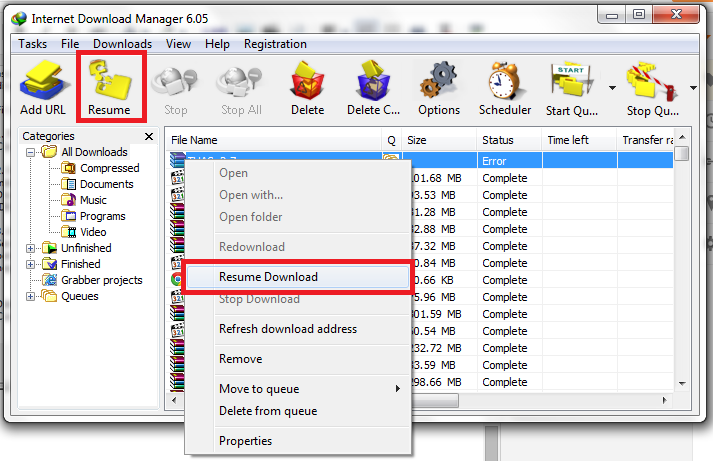This screenshot has width=713, height=461.
Task: Sort by the File Name column
Action: (x=274, y=140)
